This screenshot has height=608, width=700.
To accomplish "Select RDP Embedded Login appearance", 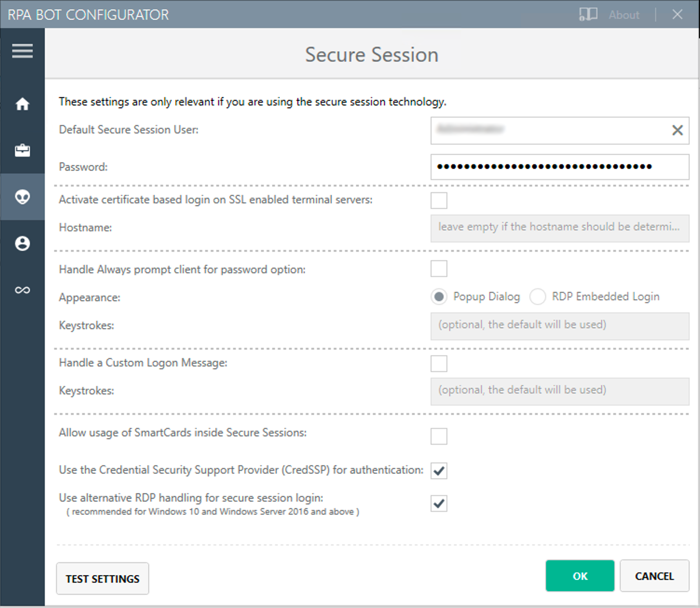I will click(x=538, y=297).
